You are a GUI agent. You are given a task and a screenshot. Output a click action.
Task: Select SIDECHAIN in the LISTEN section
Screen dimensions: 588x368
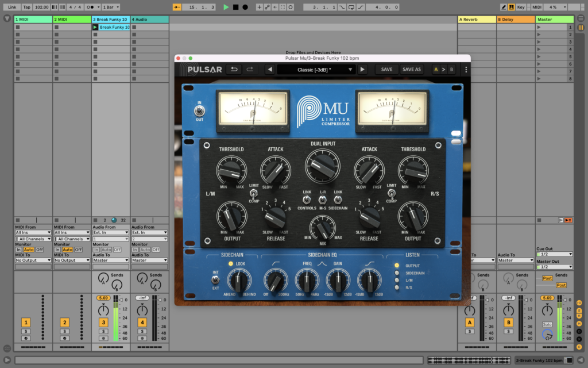point(396,273)
